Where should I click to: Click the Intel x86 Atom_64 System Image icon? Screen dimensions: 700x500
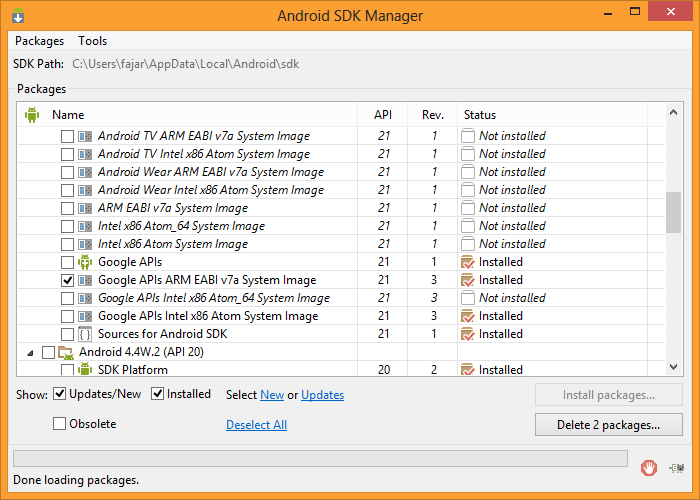[85, 226]
